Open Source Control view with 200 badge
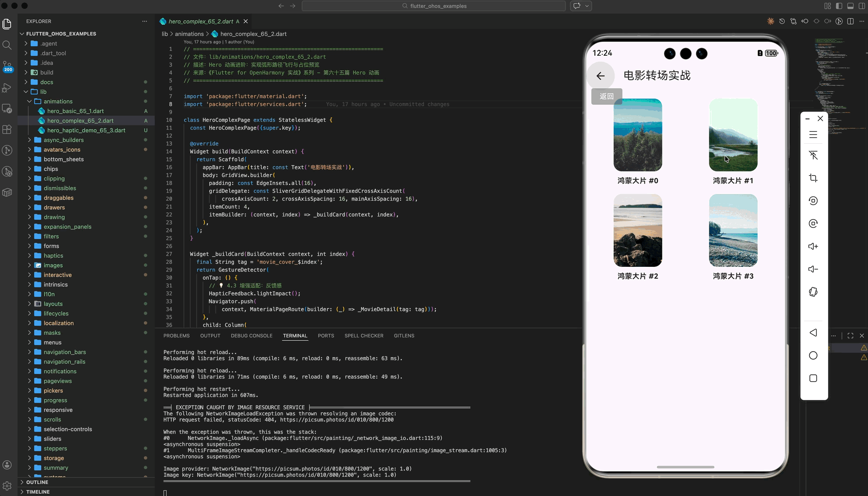This screenshot has width=868, height=496. click(x=7, y=66)
